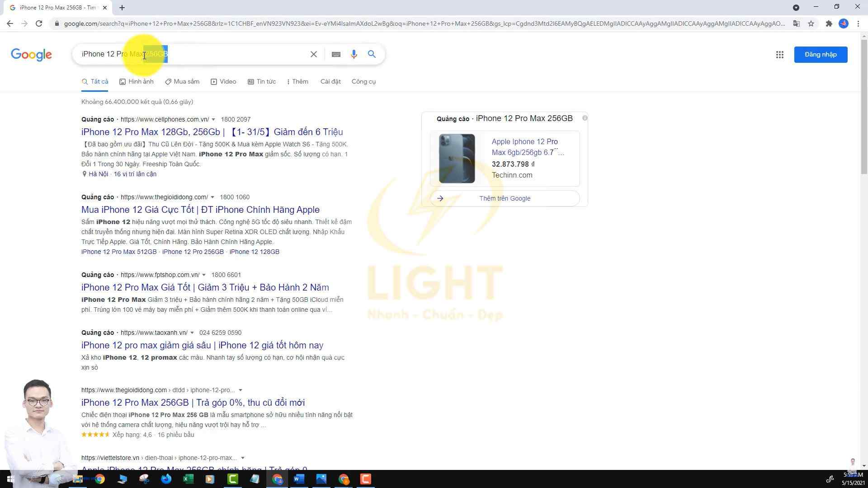Select the Hình ảnh tab
This screenshot has width=868, height=488.
pyautogui.click(x=137, y=81)
